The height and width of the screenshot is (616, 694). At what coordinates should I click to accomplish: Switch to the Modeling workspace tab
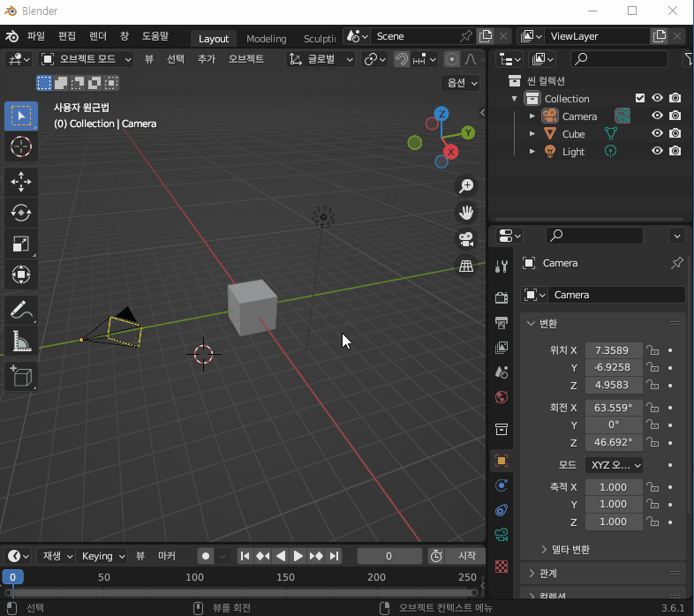click(267, 39)
